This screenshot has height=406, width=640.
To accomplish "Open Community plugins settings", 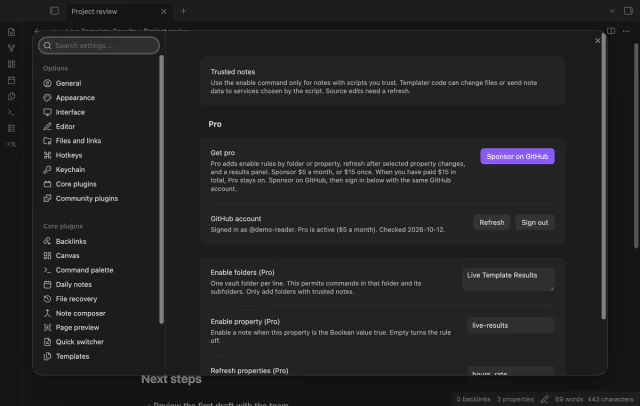I will pyautogui.click(x=80, y=198).
